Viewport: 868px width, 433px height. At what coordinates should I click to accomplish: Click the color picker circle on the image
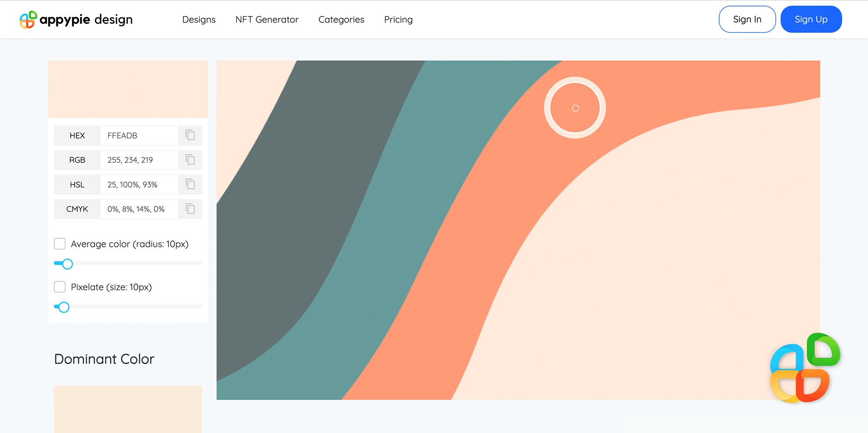[575, 108]
